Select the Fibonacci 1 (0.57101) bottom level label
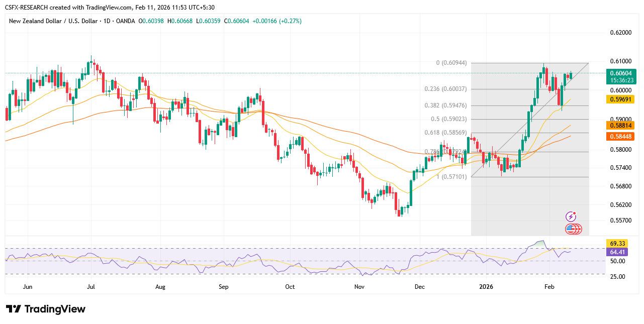Screen dimensions: 644x324 (x=451, y=177)
